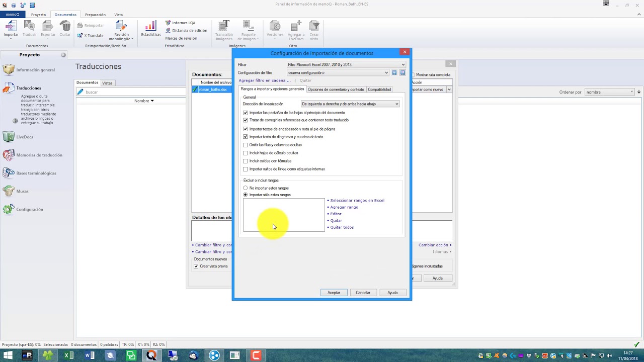The width and height of the screenshot is (644, 362).
Task: Click X-Translate in the ribbon
Action: click(91, 36)
